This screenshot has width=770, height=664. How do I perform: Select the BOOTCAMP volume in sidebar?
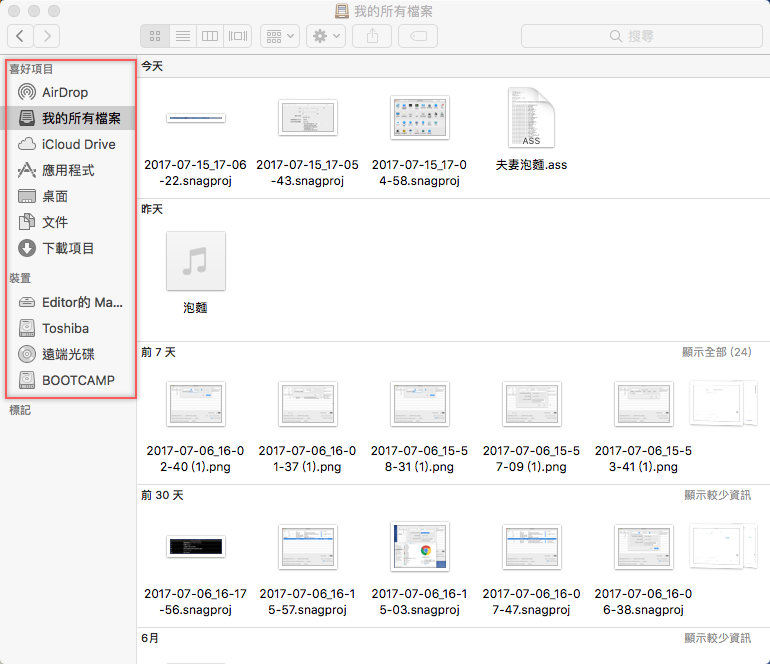point(69,380)
